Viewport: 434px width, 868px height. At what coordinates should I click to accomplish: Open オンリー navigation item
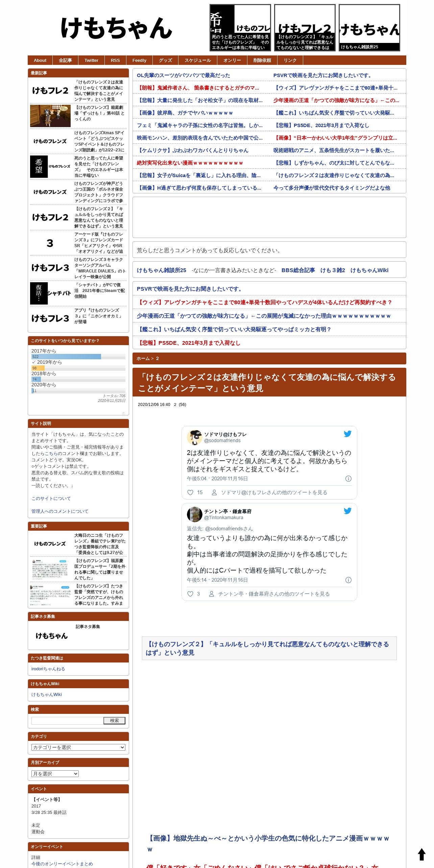[232, 60]
